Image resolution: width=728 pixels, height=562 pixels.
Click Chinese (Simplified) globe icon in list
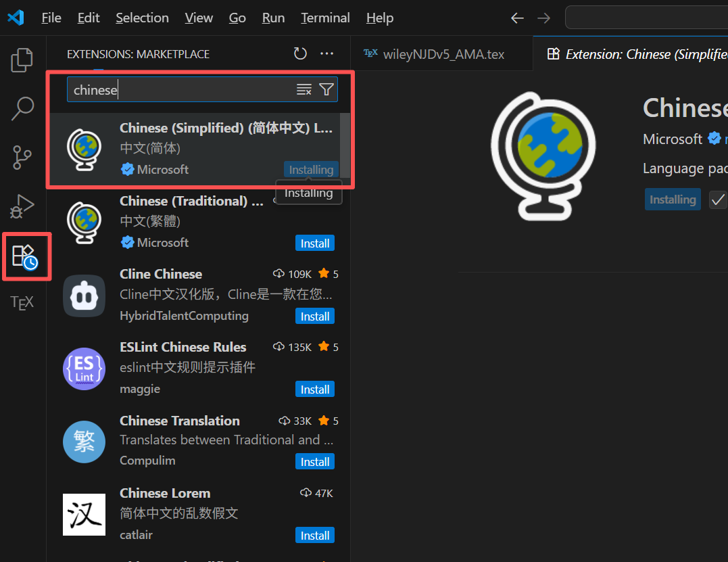pyautogui.click(x=84, y=149)
